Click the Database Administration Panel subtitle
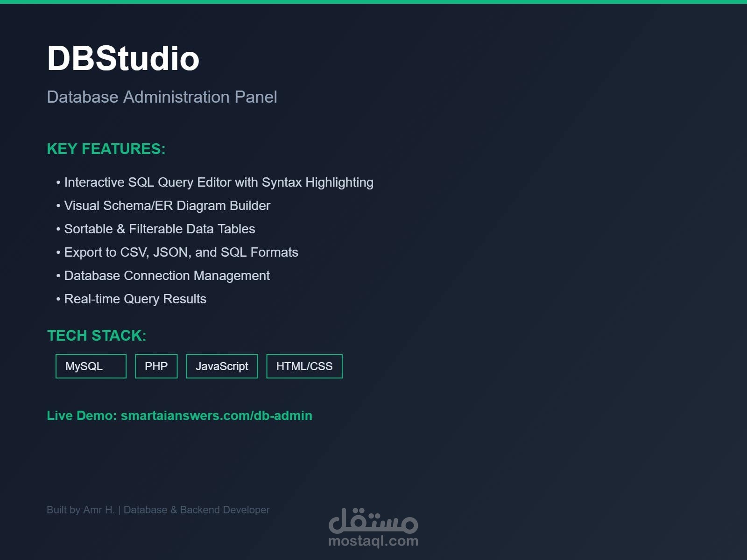Viewport: 747px width, 560px height. [162, 97]
